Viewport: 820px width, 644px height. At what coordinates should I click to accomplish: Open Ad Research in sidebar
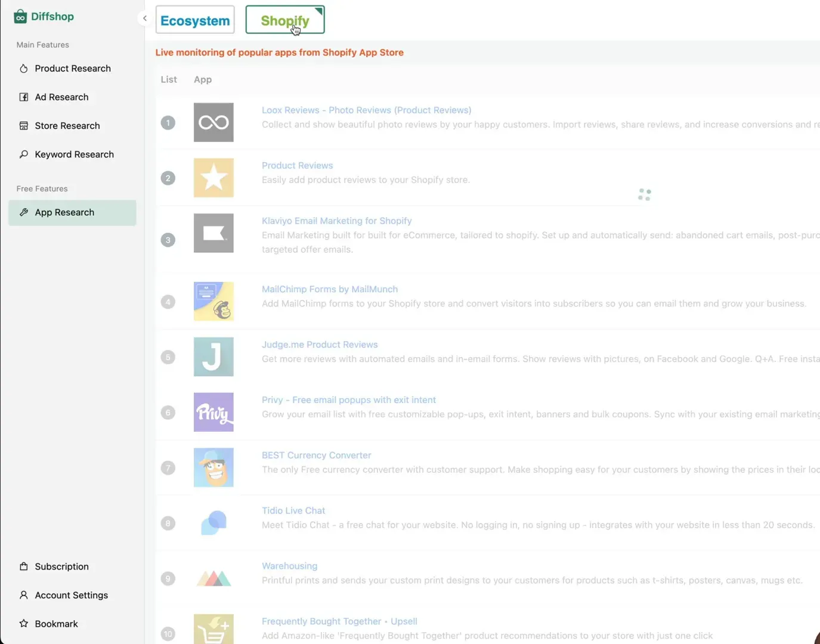point(72,97)
